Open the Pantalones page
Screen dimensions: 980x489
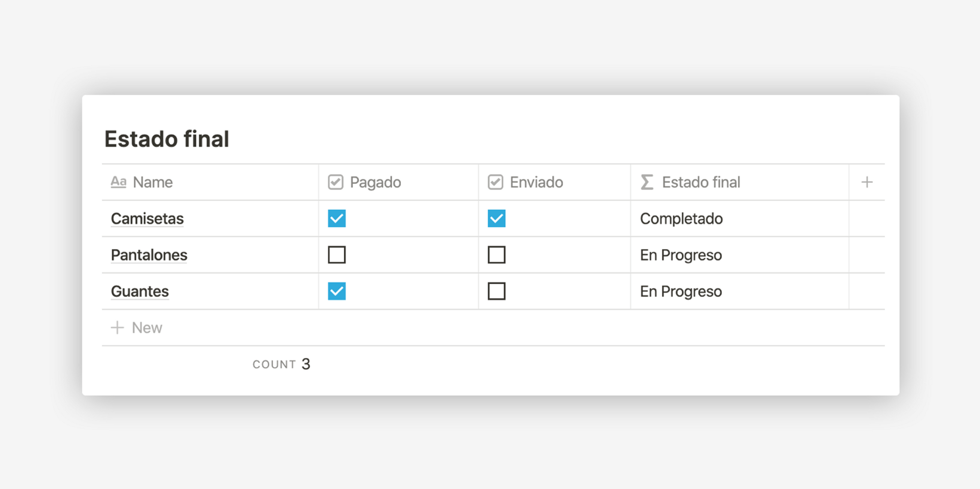(x=149, y=255)
